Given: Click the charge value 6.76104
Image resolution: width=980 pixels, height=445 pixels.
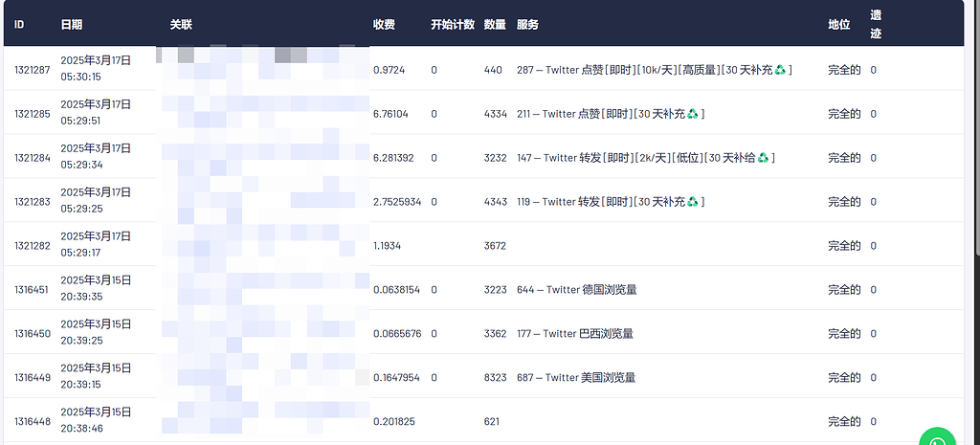Looking at the screenshot, I should (390, 114).
